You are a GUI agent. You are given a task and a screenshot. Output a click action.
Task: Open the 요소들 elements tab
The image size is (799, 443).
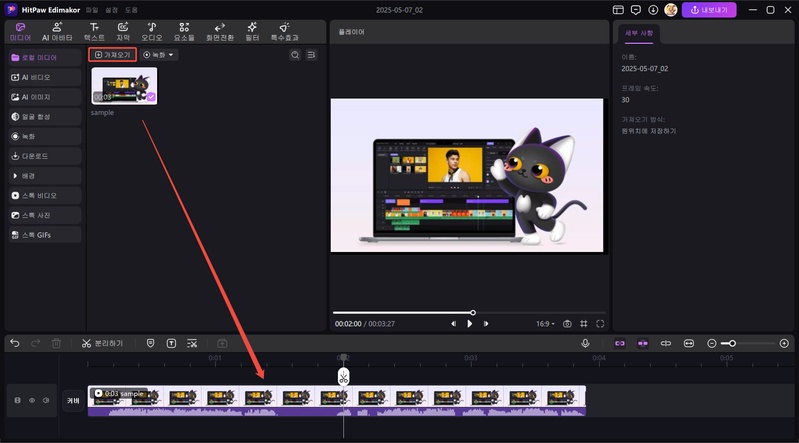184,32
